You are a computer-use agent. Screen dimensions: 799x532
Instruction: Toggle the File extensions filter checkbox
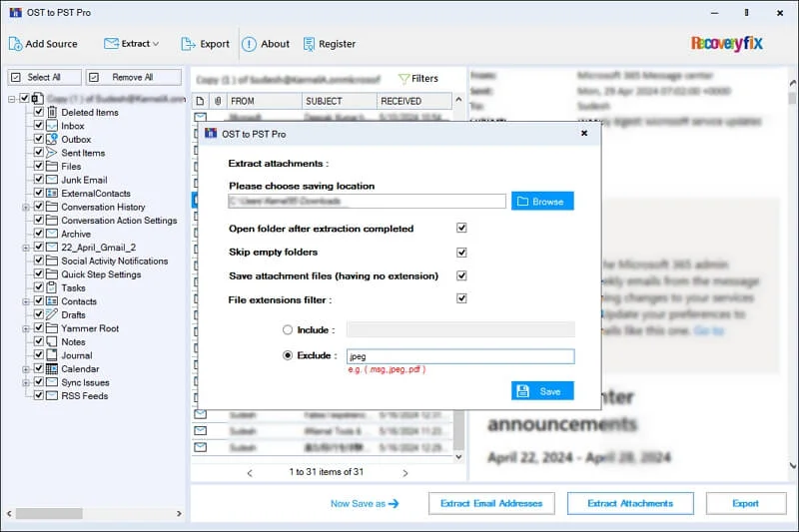coord(461,298)
